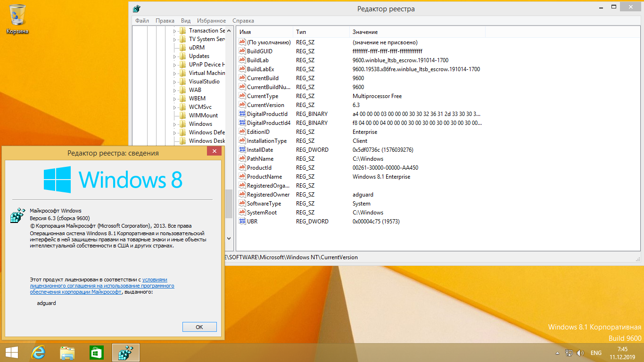This screenshot has height=362, width=644.
Task: Expand the Windows tree node
Action: click(x=174, y=124)
